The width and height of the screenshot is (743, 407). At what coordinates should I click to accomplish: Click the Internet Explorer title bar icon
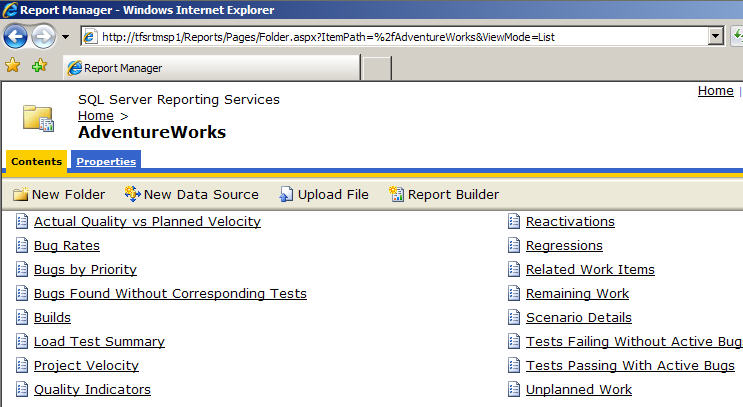pyautogui.click(x=10, y=9)
